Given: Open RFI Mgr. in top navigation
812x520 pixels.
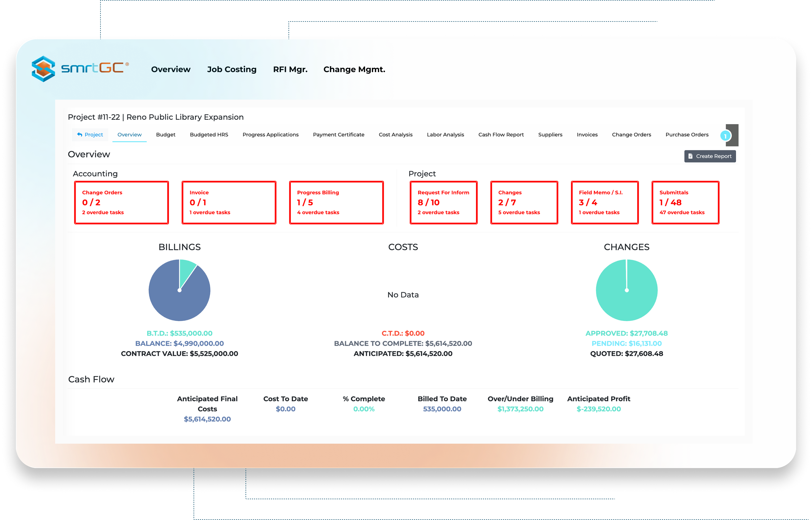Looking at the screenshot, I should coord(290,69).
